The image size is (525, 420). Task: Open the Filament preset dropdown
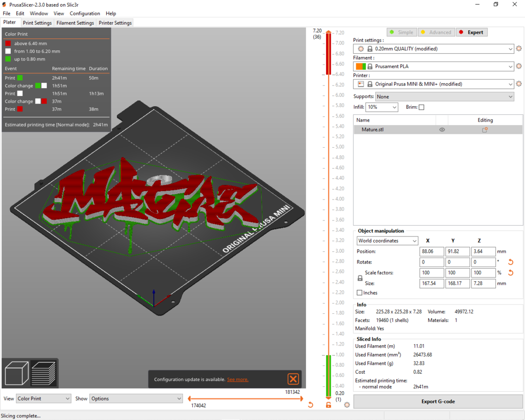434,66
